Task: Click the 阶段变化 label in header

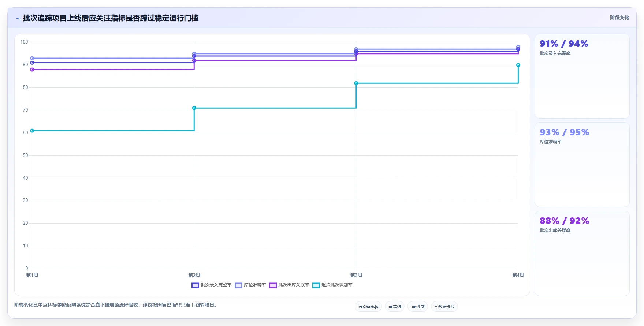Action: click(x=619, y=18)
